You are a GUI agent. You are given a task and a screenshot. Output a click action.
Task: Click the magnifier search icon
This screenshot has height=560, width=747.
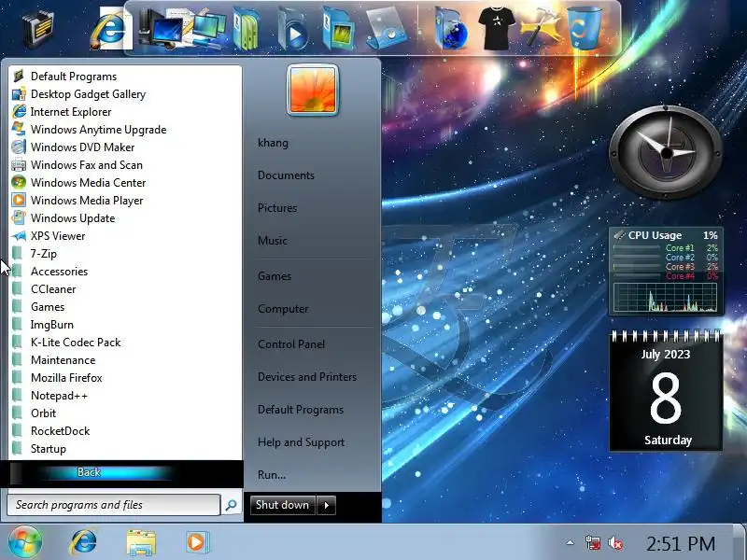click(x=232, y=505)
